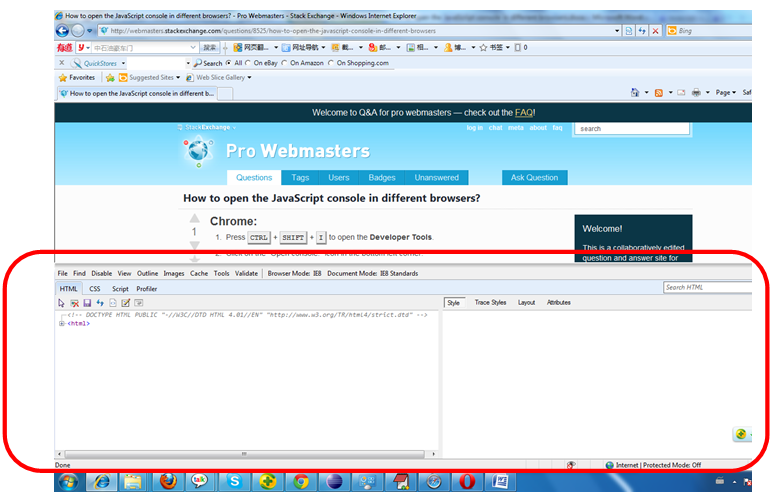783x504 pixels.
Task: Click inside the Search HTML field
Action: click(707, 288)
